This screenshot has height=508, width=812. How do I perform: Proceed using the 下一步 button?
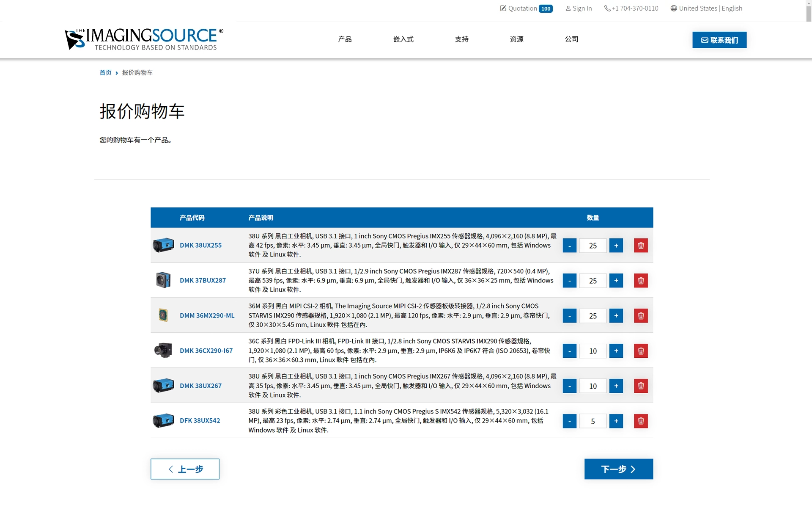tap(618, 469)
